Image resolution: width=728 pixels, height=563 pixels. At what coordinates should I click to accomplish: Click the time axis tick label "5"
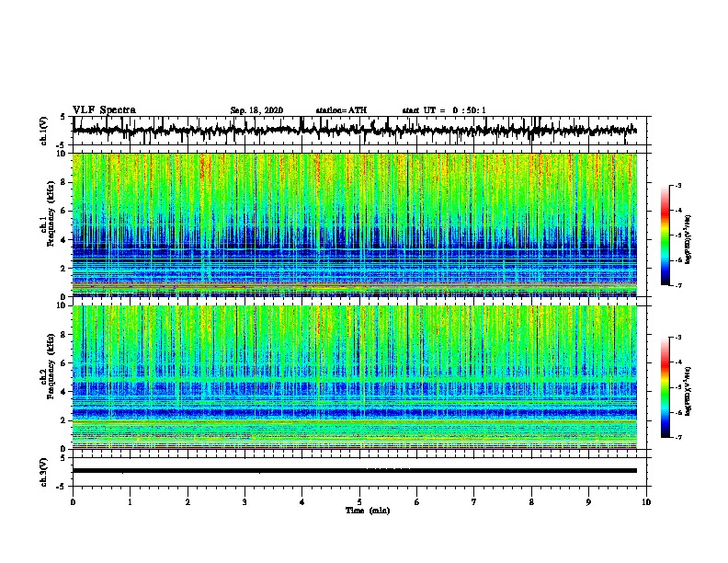point(359,502)
